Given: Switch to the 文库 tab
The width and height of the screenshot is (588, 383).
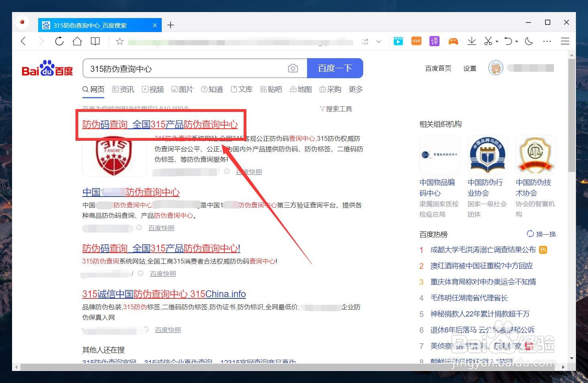Looking at the screenshot, I should click(x=242, y=89).
